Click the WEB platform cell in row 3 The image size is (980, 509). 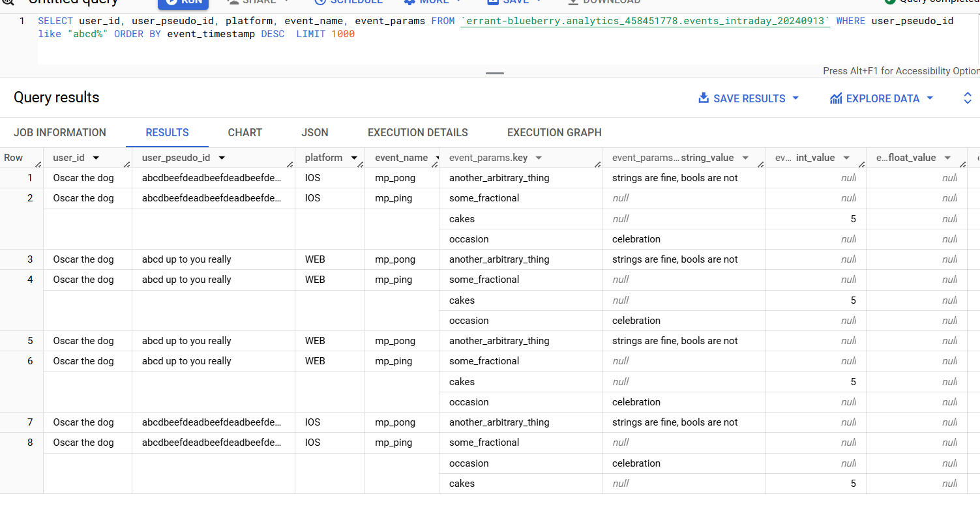[x=315, y=259]
